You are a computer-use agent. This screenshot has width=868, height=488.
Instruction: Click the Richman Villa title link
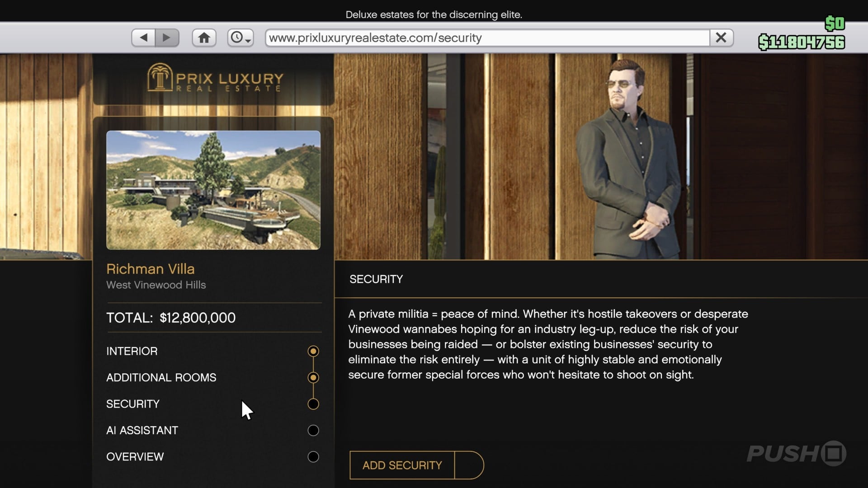(151, 269)
